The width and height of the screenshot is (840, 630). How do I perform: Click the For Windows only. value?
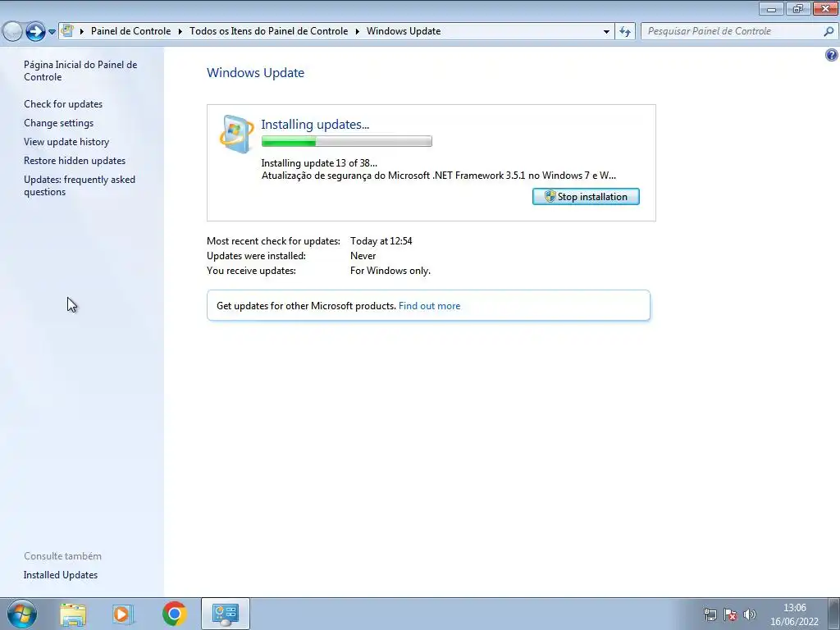[390, 271]
